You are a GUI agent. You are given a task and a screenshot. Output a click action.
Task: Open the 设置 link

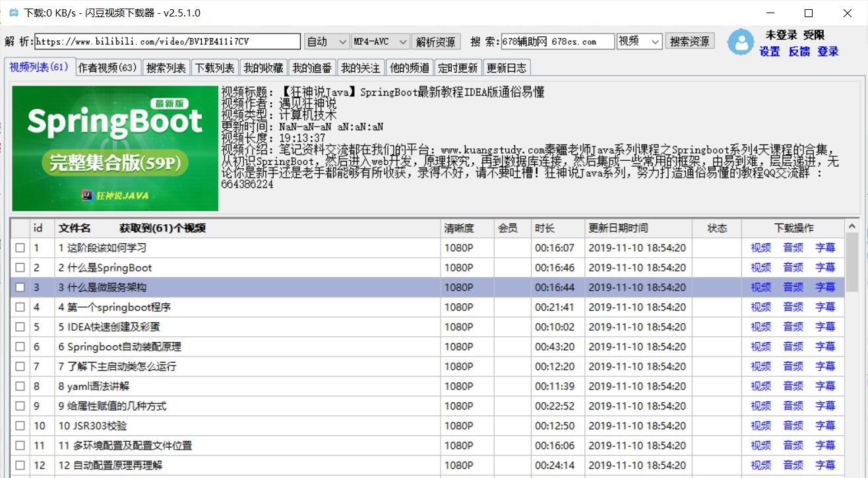pos(770,51)
